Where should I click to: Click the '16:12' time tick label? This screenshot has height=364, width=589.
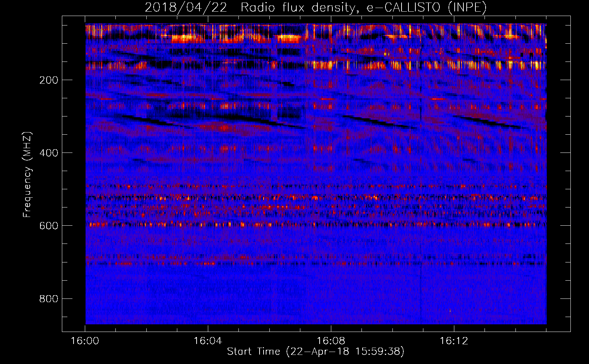454,341
